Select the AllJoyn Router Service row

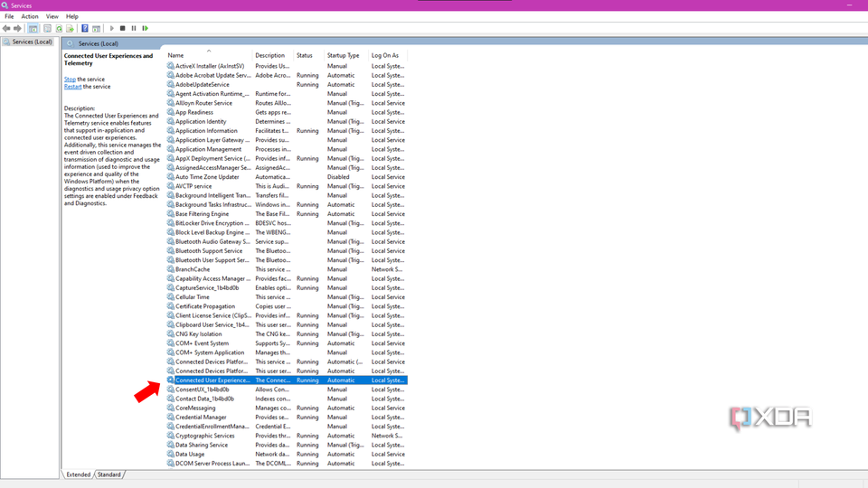click(x=287, y=103)
